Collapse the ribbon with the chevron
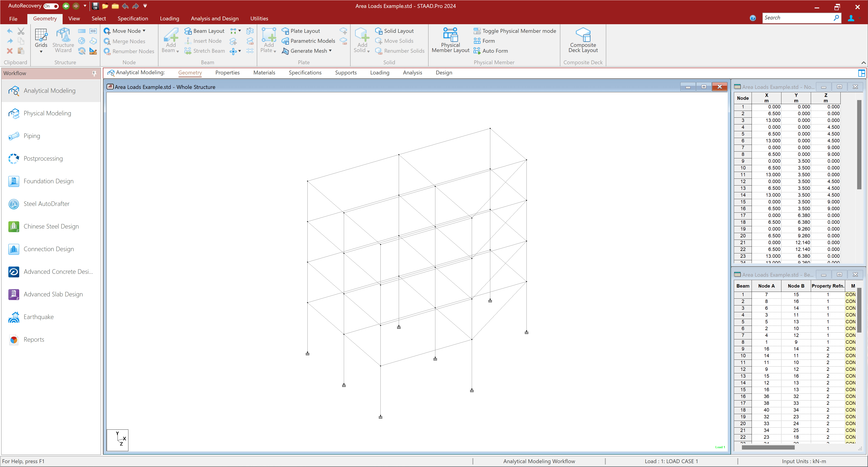This screenshot has width=868, height=467. [x=863, y=63]
